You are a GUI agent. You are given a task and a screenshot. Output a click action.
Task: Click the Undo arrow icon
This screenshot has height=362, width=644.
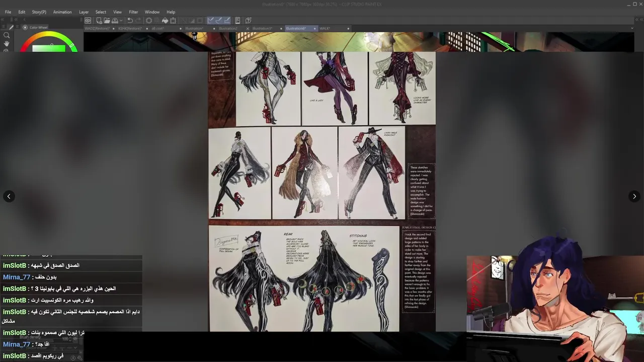[x=130, y=21]
